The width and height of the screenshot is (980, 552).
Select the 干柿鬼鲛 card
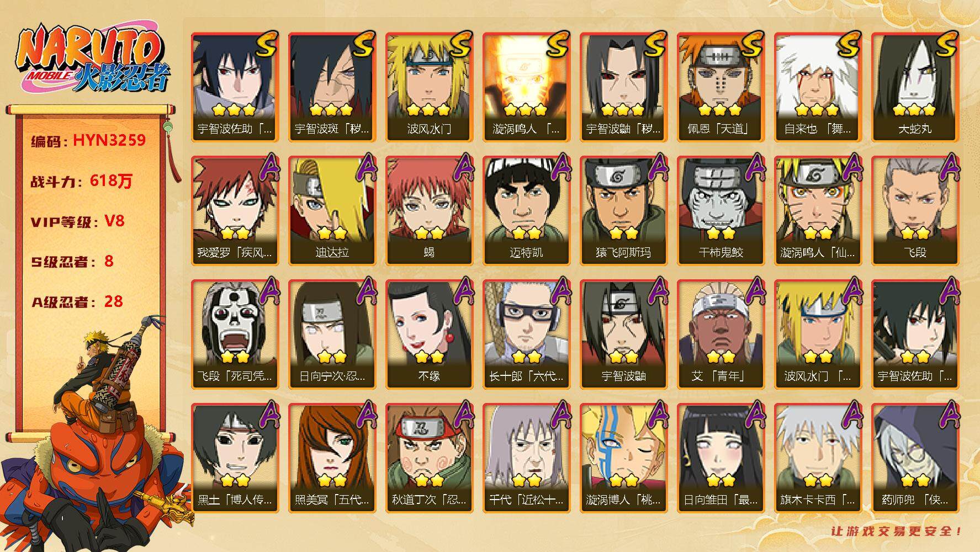click(x=720, y=210)
